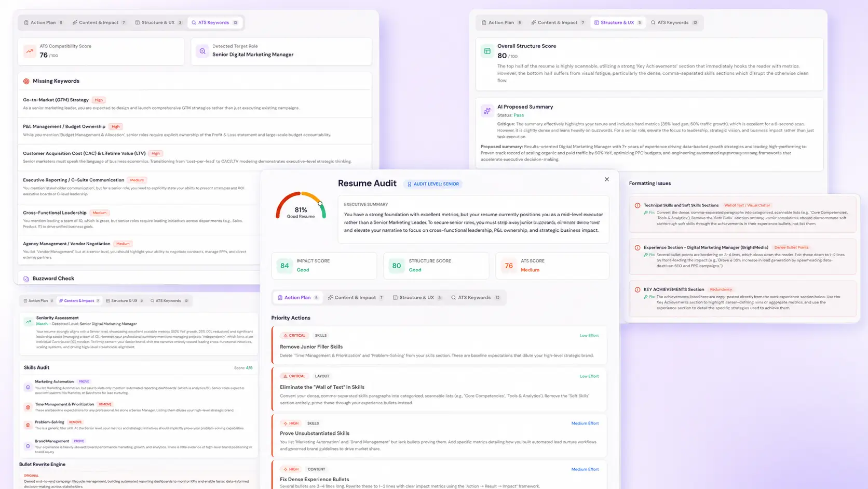
Task: Click the Missing Keywords target icon
Action: point(26,81)
